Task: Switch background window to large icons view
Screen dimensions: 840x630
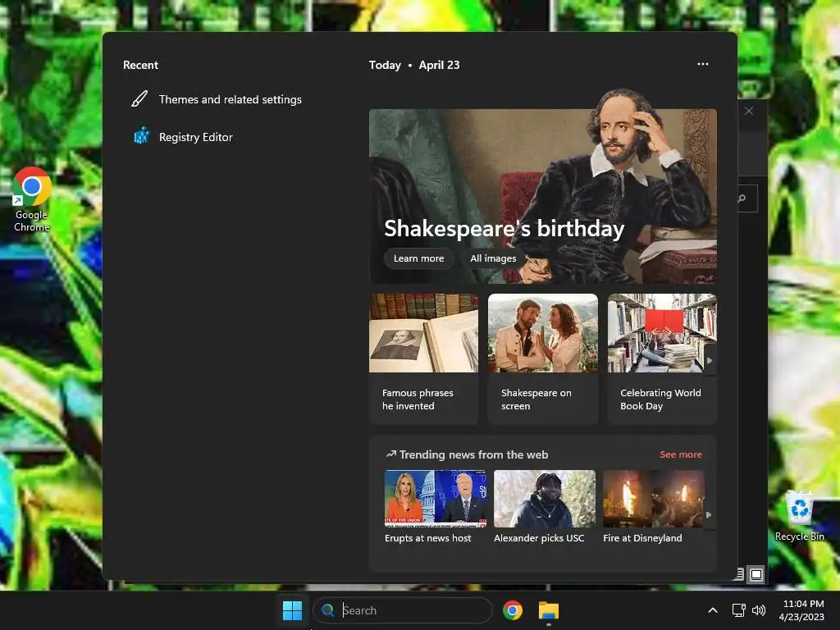Action: [x=756, y=574]
